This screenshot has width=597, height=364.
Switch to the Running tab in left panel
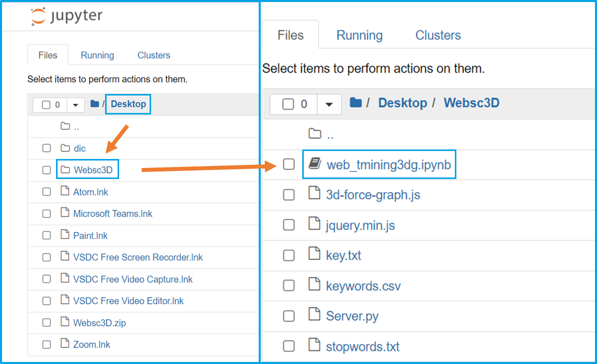click(97, 55)
